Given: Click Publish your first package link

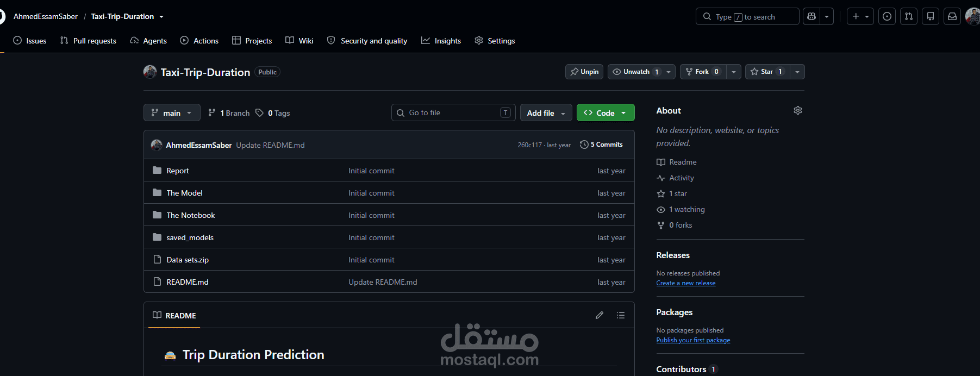Looking at the screenshot, I should point(693,340).
